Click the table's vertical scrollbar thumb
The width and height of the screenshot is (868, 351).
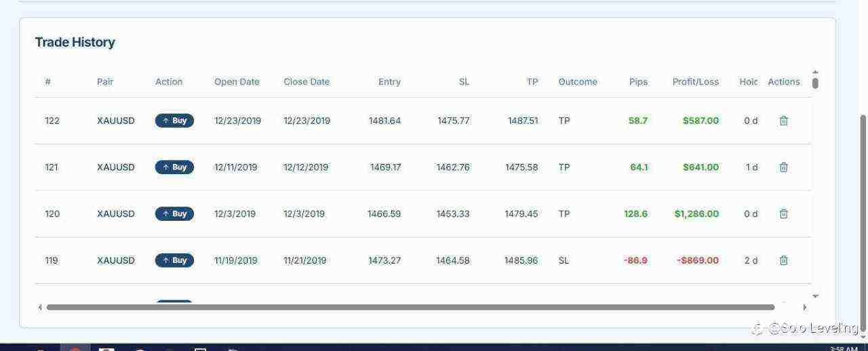tap(815, 83)
